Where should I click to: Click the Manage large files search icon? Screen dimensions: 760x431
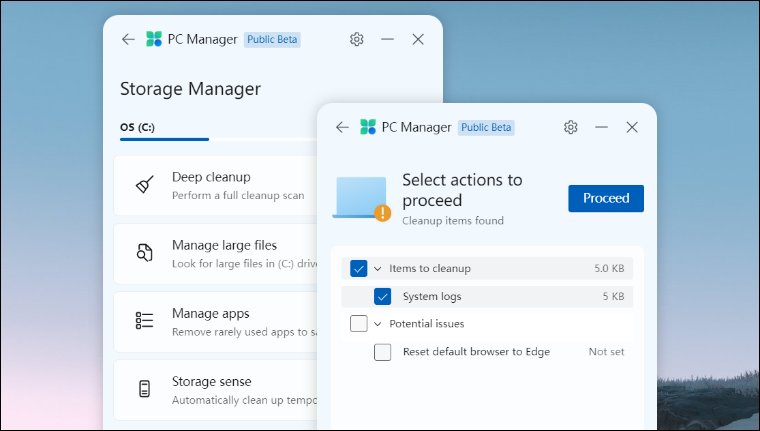[x=144, y=253]
